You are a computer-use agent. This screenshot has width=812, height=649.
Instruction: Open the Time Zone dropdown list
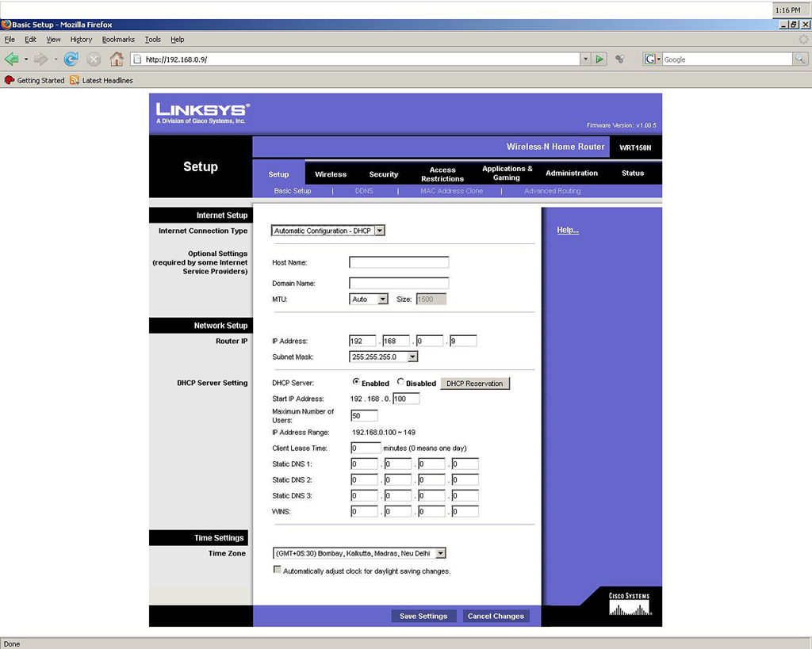tap(441, 553)
